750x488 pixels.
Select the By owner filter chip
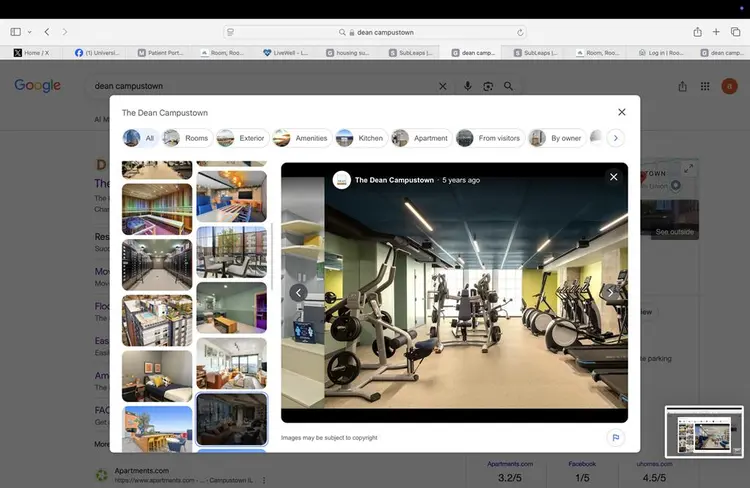pos(557,138)
